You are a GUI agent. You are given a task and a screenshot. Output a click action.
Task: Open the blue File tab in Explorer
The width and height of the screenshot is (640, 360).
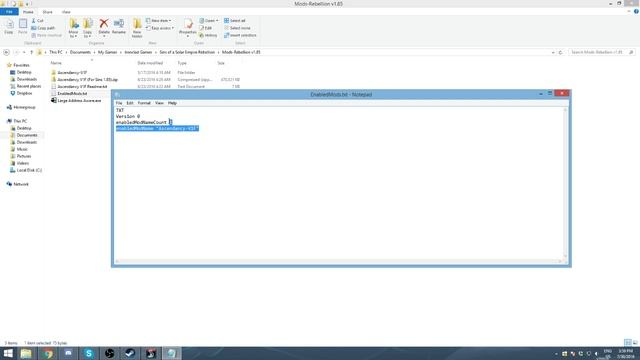(9, 12)
